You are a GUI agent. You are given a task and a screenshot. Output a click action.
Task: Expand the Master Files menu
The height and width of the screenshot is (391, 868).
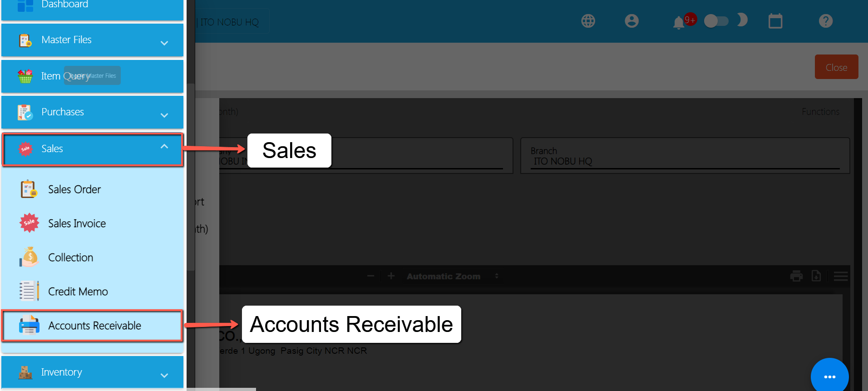coord(93,40)
